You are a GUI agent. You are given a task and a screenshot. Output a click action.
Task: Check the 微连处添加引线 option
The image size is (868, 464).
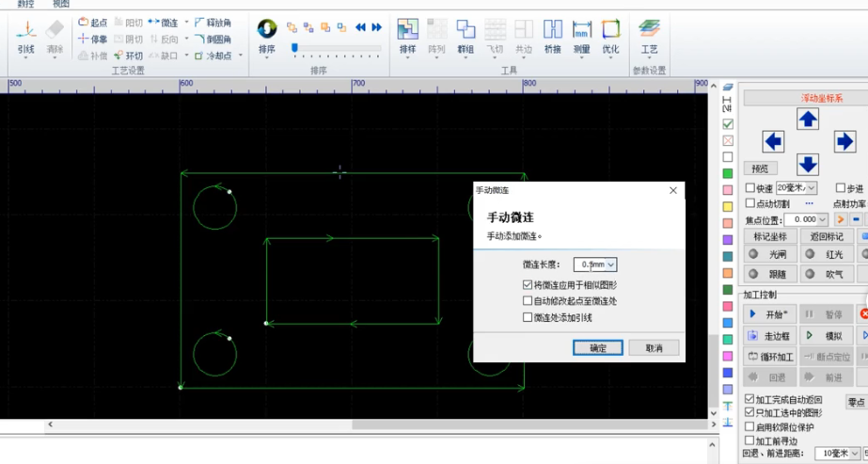[528, 317]
